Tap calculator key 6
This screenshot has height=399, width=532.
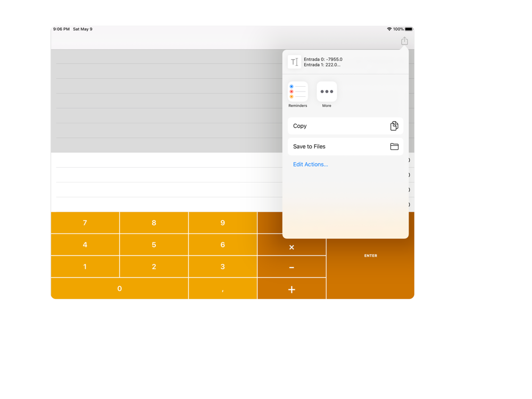click(222, 245)
